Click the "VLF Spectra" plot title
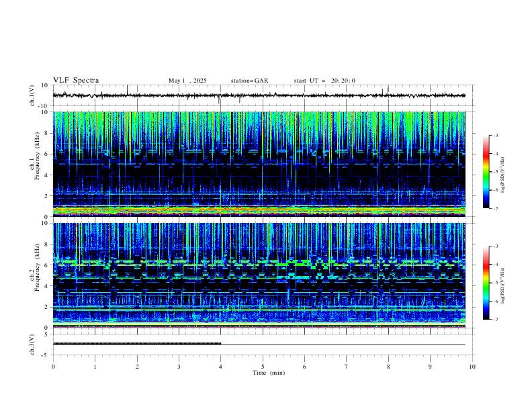The height and width of the screenshot is (411, 532). click(76, 81)
